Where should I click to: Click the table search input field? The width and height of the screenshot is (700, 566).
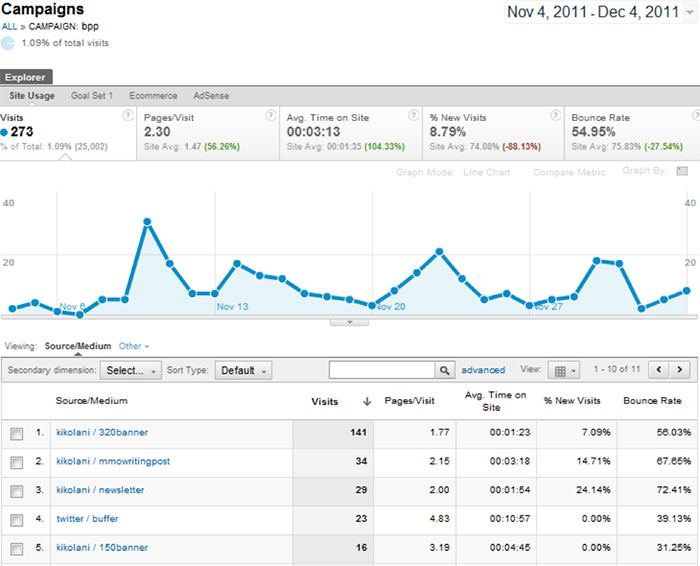pos(381,370)
